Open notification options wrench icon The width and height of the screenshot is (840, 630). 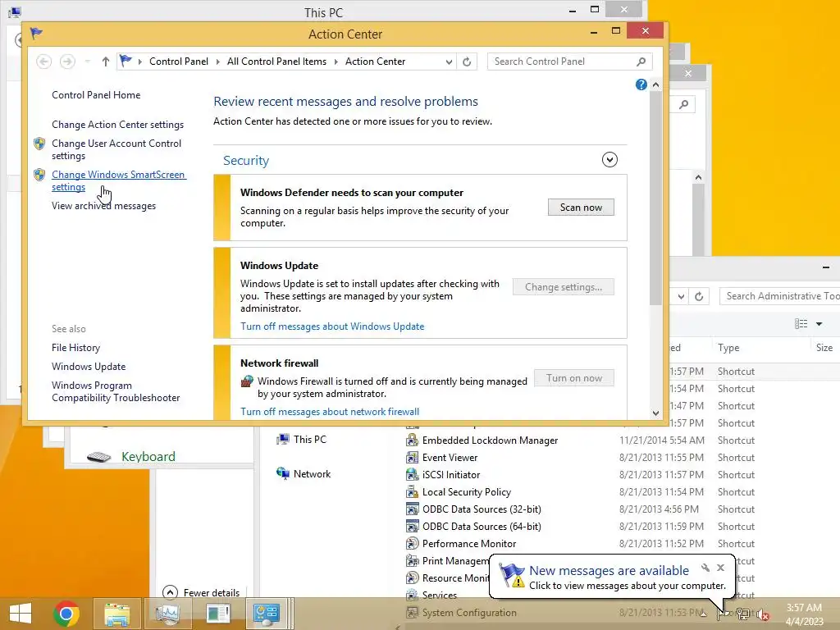(705, 568)
